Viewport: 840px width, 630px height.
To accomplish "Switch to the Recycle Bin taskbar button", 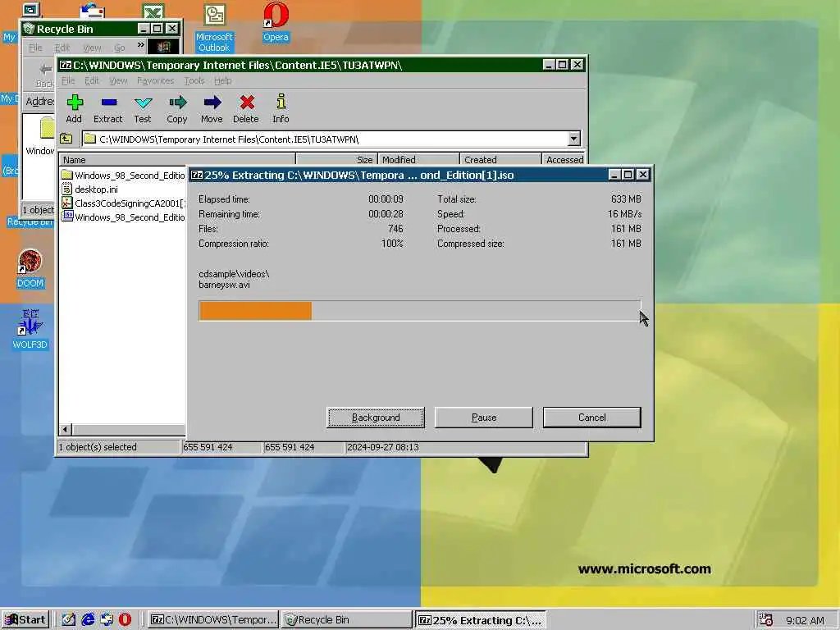I will pos(347,619).
